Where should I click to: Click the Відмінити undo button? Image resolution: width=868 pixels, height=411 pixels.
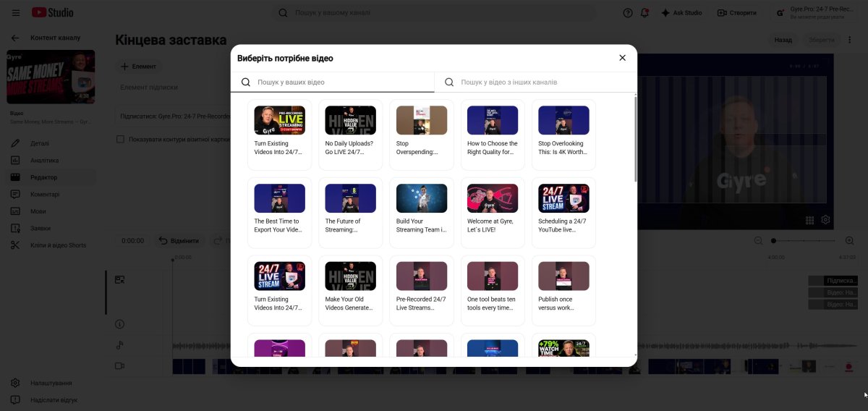pos(179,241)
